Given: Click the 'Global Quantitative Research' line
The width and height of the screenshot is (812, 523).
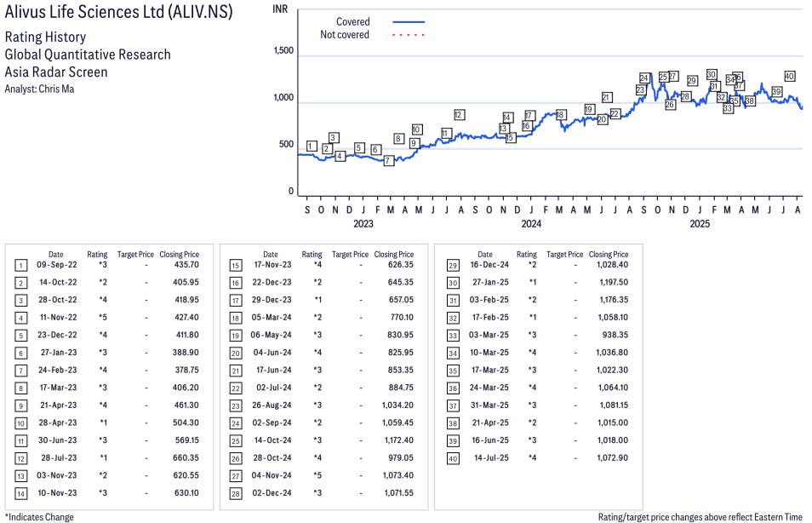Looking at the screenshot, I should coord(88,55).
